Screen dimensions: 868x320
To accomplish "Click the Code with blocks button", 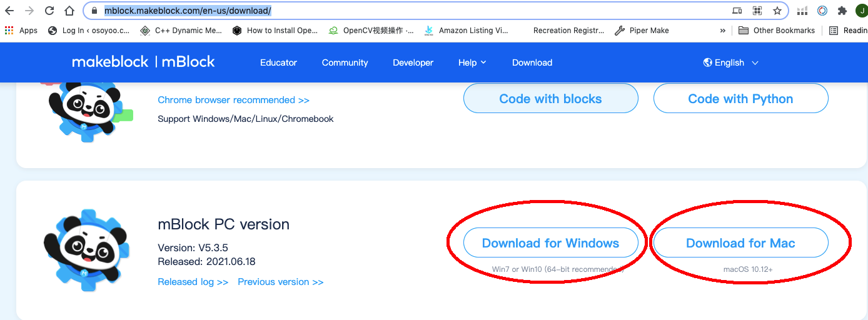I will [550, 99].
